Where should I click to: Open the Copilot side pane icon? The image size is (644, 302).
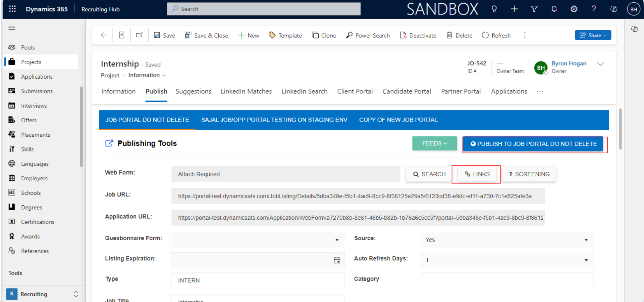tap(634, 29)
